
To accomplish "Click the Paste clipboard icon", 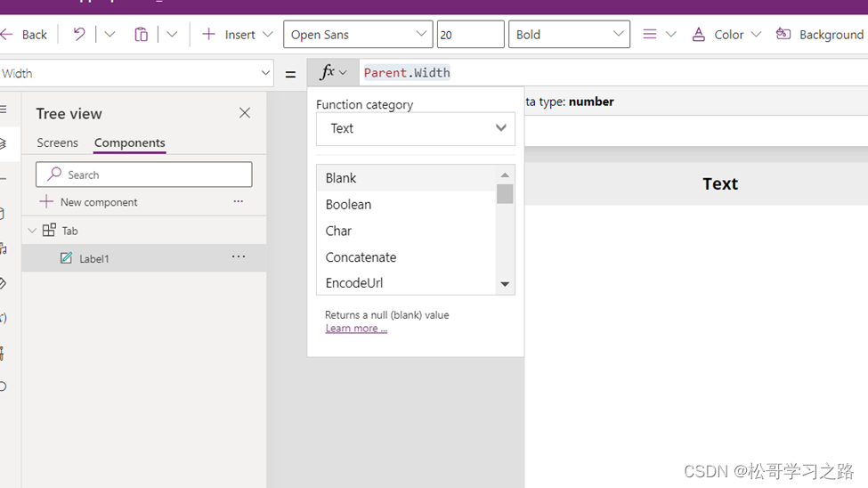I will (142, 35).
